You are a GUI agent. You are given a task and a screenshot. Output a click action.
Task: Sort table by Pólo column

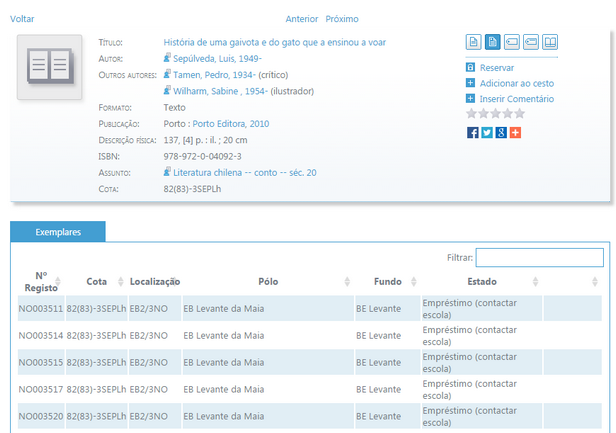pyautogui.click(x=268, y=281)
